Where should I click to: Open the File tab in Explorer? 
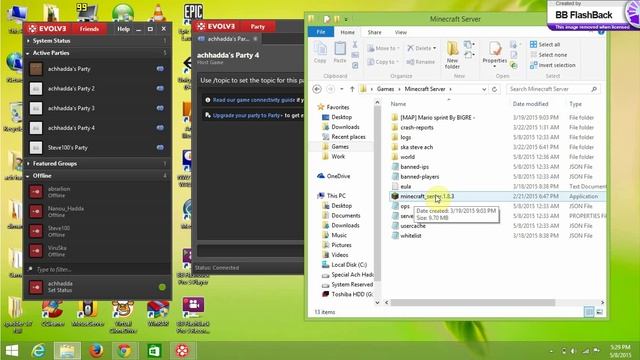coord(321,32)
